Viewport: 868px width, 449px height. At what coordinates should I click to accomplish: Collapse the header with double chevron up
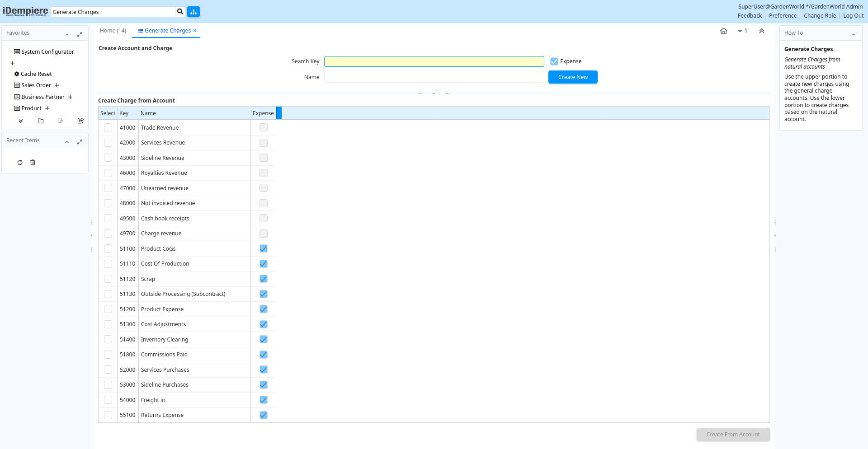(x=762, y=31)
